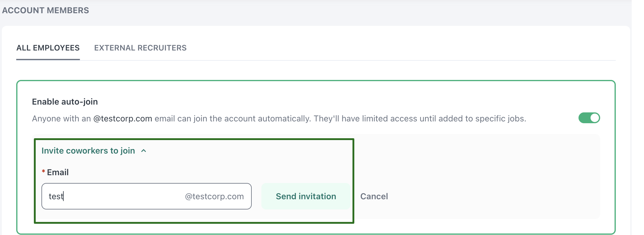This screenshot has width=644, height=235.
Task: Click the underline beneath the All Employees tab
Action: [48, 59]
